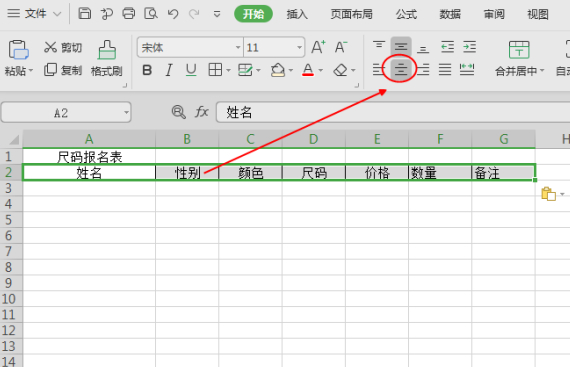Open the 文件 menu
This screenshot has height=367, width=570.
pos(35,14)
